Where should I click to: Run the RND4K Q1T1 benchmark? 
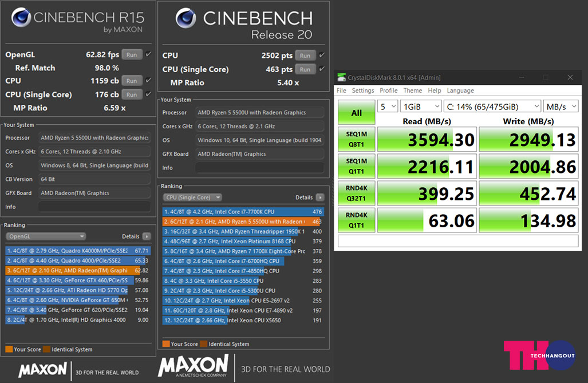pos(356,220)
